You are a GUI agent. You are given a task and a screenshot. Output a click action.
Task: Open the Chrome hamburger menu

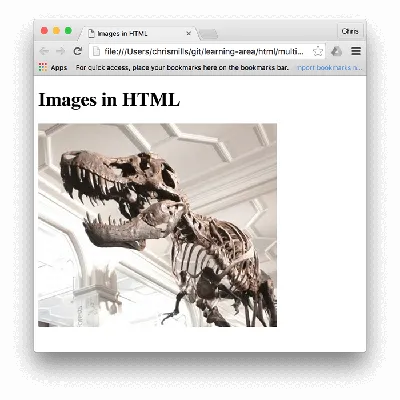pos(356,51)
